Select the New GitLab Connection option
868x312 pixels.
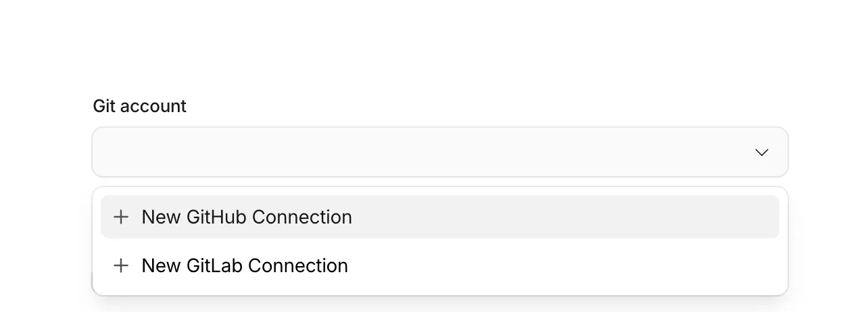point(245,265)
